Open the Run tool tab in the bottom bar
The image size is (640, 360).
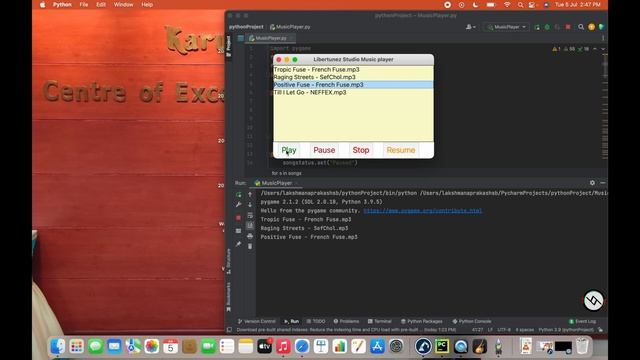click(x=291, y=321)
